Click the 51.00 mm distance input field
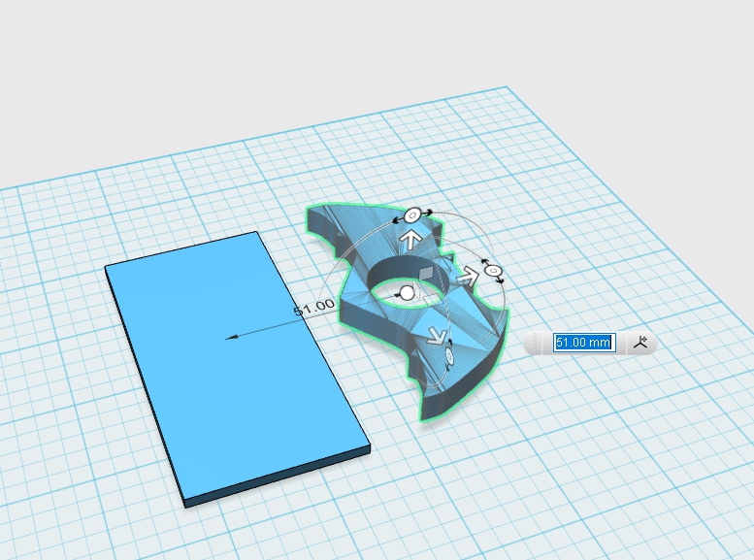The image size is (754, 560). (x=584, y=343)
